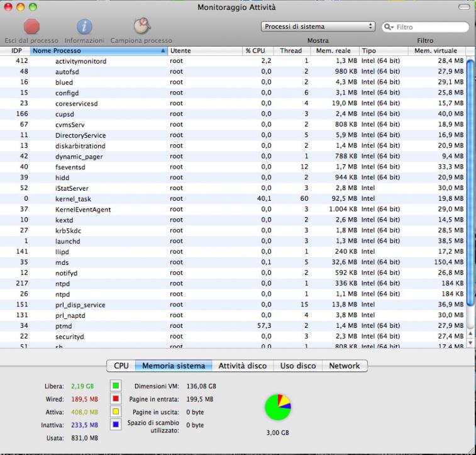Select the configd process row
The image size is (476, 455).
233,93
